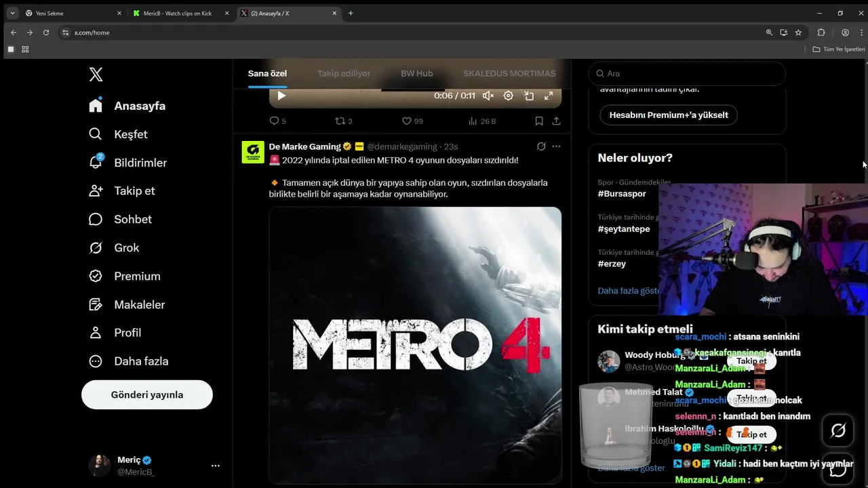This screenshot has height=488, width=868.
Task: Click De Marke Gaming account name
Action: (x=304, y=146)
